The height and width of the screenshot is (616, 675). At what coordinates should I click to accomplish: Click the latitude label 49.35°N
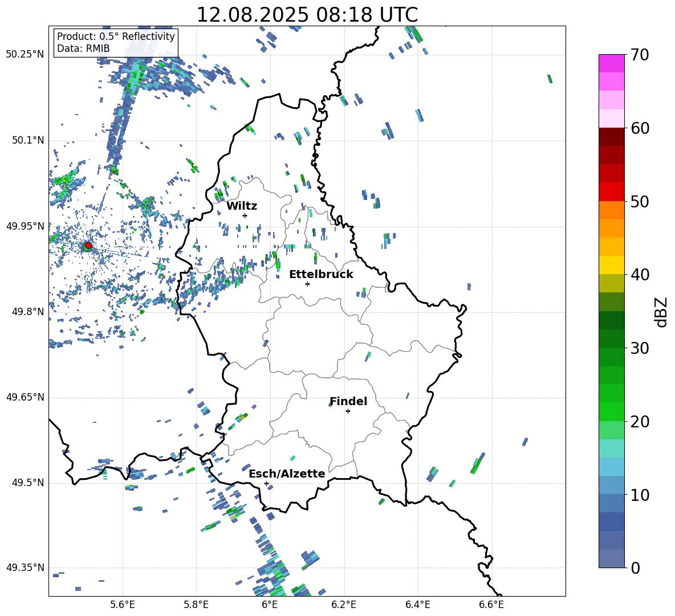(25, 568)
